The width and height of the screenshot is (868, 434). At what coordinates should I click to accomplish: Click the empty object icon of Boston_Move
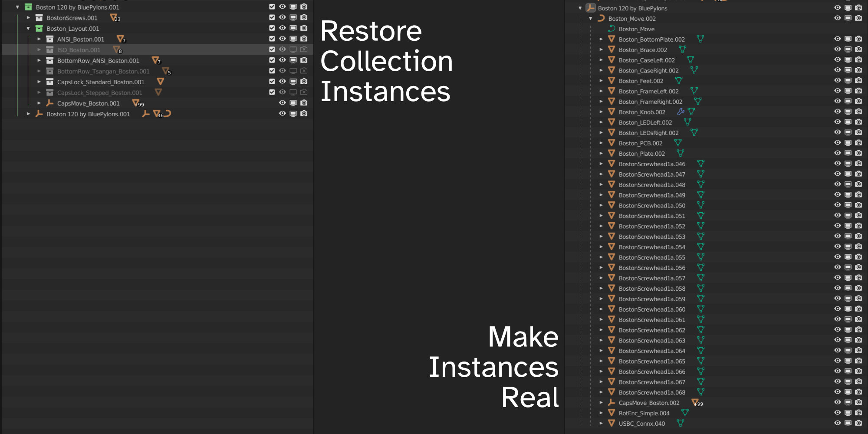coord(612,29)
